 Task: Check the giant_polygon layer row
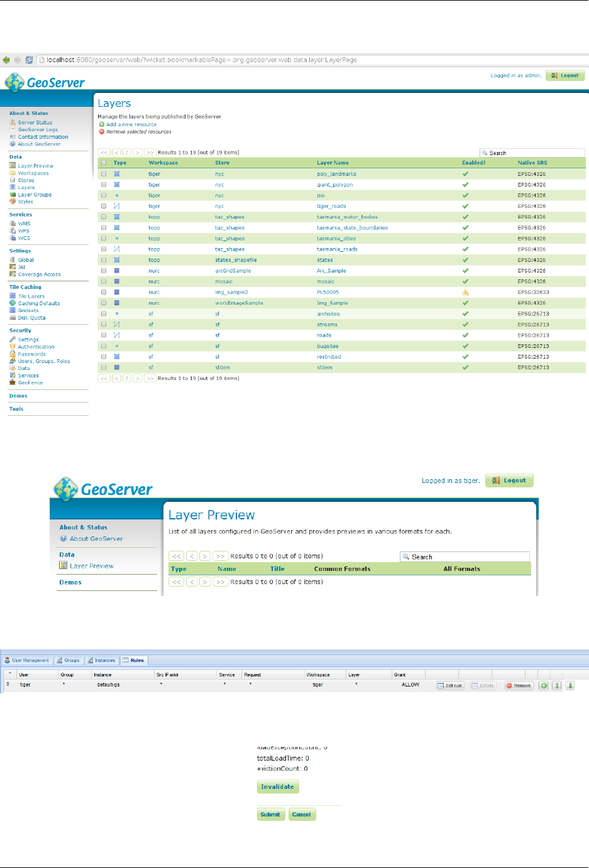coord(104,185)
